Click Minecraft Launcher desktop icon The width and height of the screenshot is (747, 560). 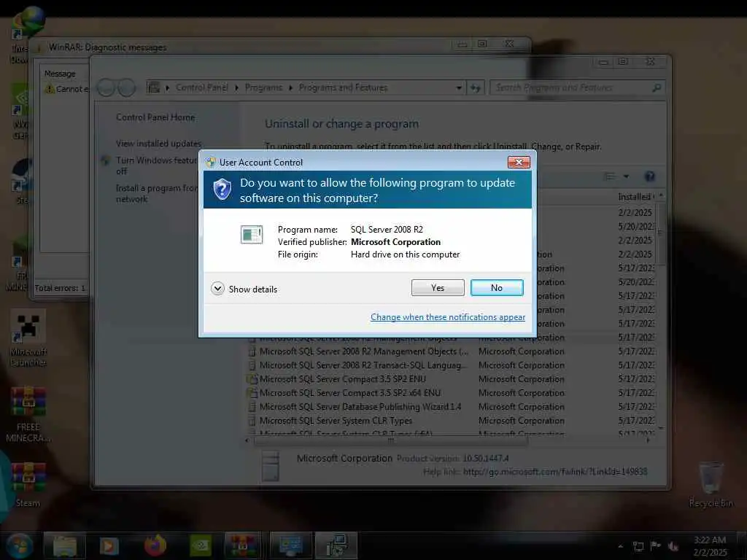click(x=28, y=338)
